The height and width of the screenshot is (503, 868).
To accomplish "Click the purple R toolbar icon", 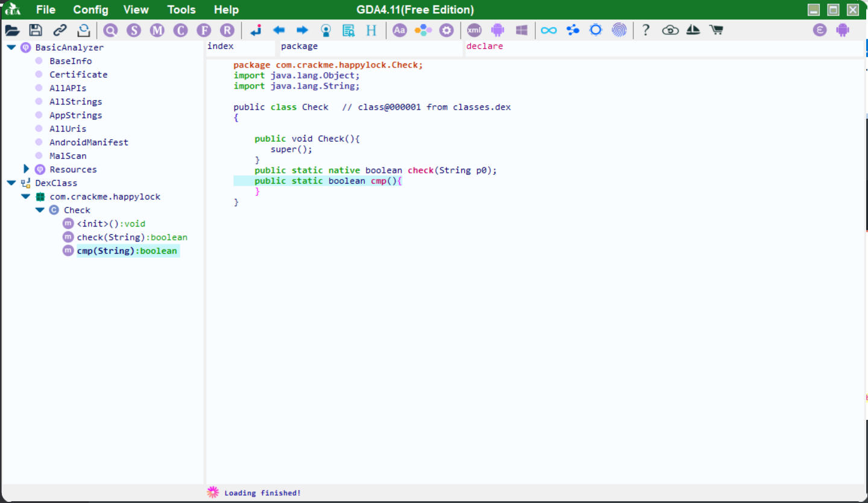I will point(227,30).
